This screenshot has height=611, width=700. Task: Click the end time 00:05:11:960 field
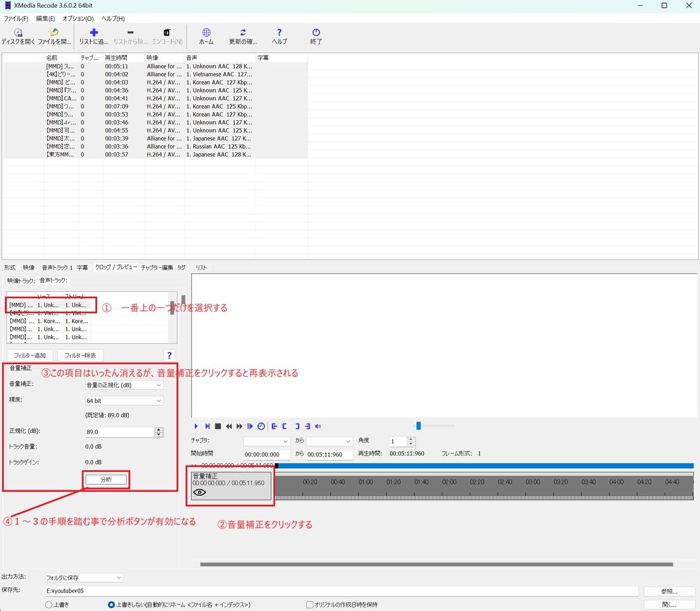[x=330, y=455]
